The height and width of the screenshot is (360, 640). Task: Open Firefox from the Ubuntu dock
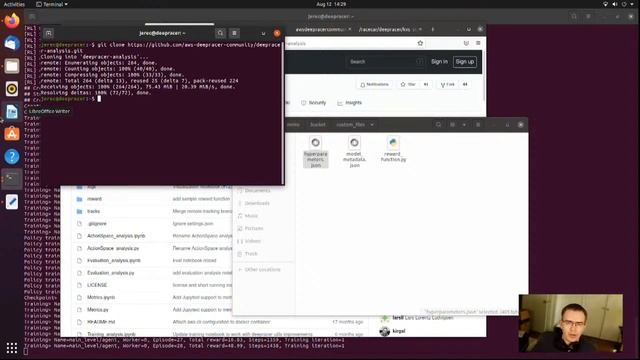coord(12,20)
